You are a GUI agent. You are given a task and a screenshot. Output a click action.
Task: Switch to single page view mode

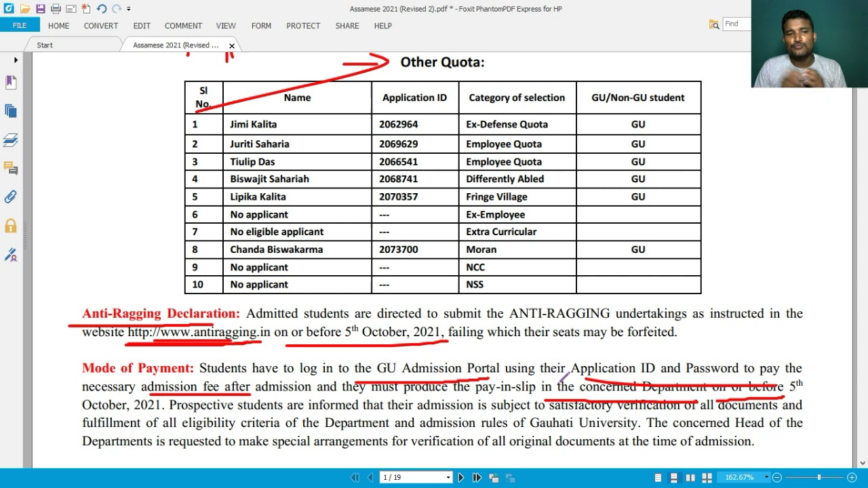pyautogui.click(x=658, y=478)
